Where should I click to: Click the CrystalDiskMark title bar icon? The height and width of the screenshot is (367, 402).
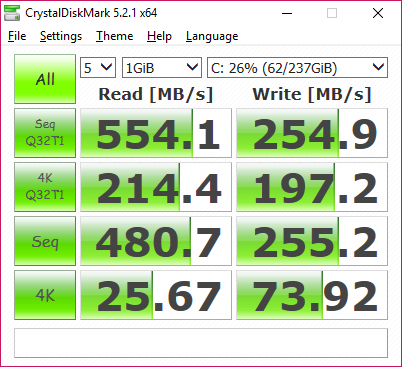(x=12, y=13)
